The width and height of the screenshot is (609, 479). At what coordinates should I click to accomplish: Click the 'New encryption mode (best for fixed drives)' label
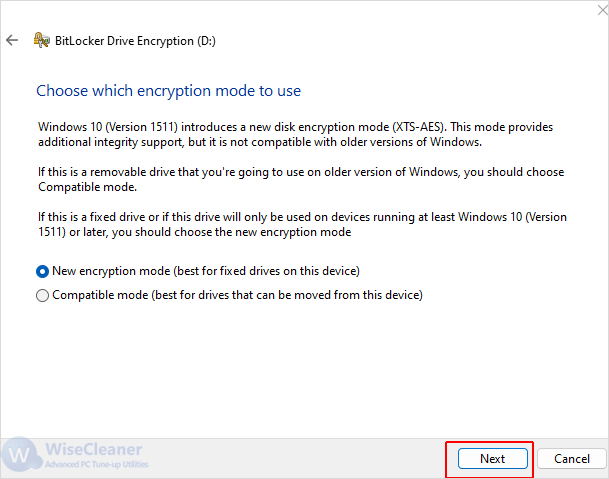coord(206,271)
